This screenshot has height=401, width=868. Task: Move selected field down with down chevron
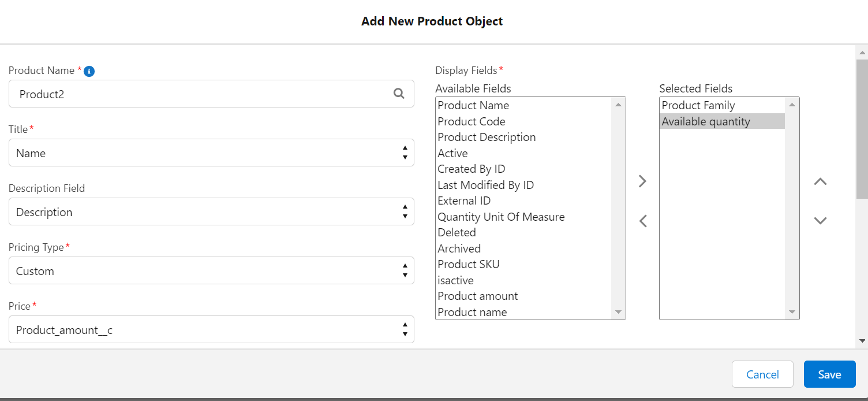[820, 221]
